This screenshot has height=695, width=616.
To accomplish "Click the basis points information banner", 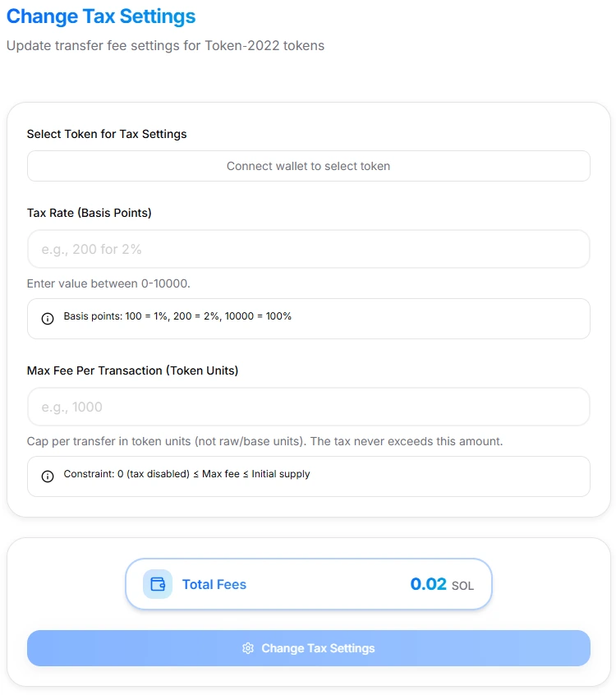I will click(x=308, y=318).
